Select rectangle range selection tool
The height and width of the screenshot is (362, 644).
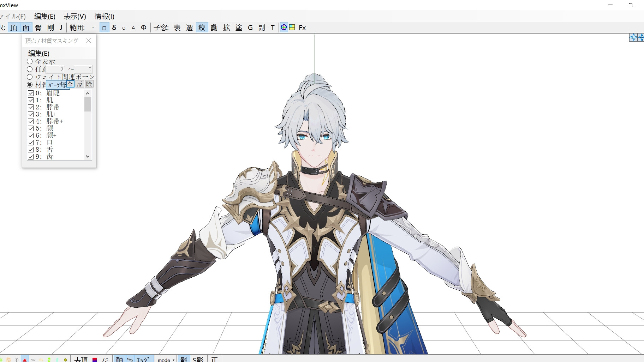104,28
